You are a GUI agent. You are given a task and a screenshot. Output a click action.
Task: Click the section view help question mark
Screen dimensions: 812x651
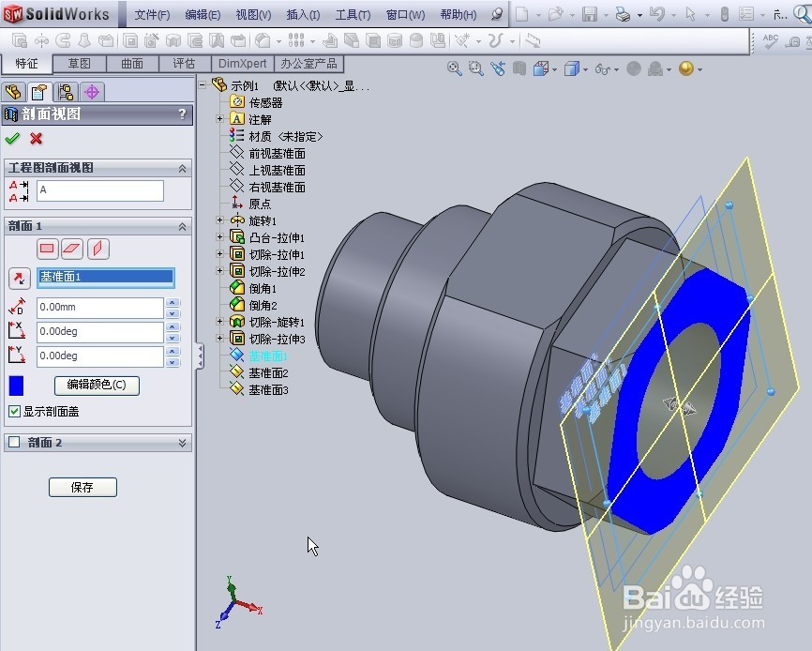(x=182, y=114)
